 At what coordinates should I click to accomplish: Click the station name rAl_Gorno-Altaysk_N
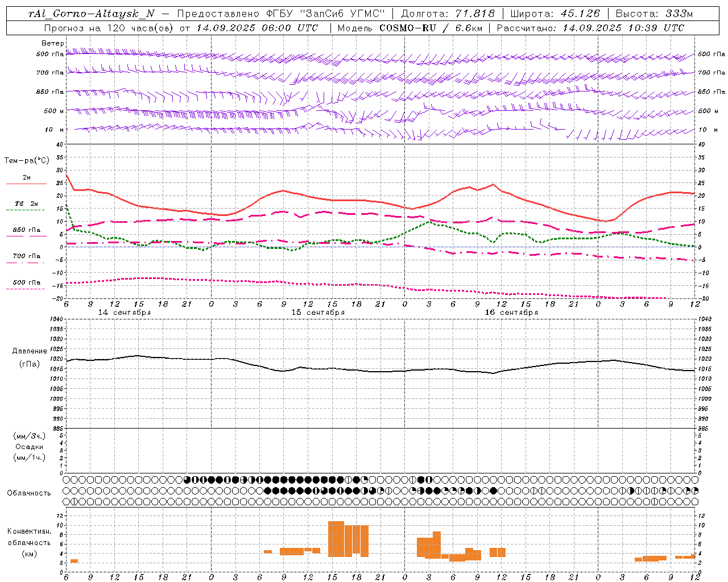(x=92, y=14)
